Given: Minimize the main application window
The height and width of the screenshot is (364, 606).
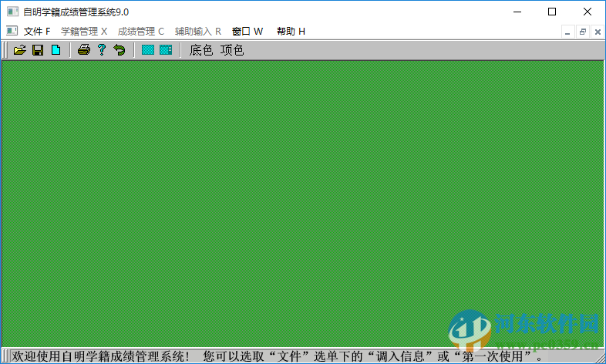Looking at the screenshot, I should point(517,12).
